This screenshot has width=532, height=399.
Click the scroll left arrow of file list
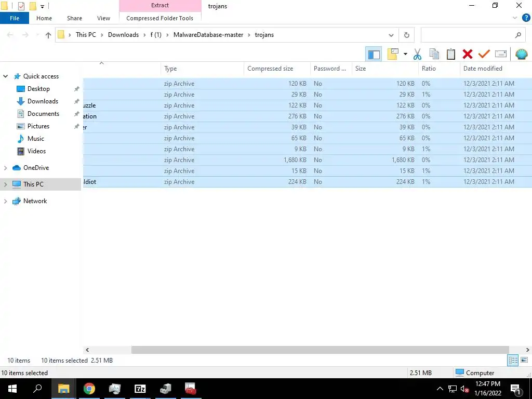[x=87, y=350]
